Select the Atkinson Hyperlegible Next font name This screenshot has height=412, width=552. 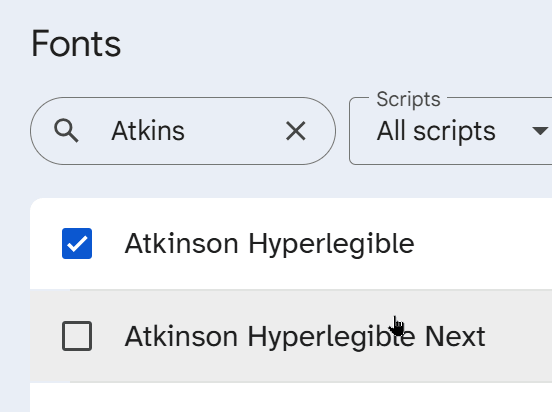(305, 337)
